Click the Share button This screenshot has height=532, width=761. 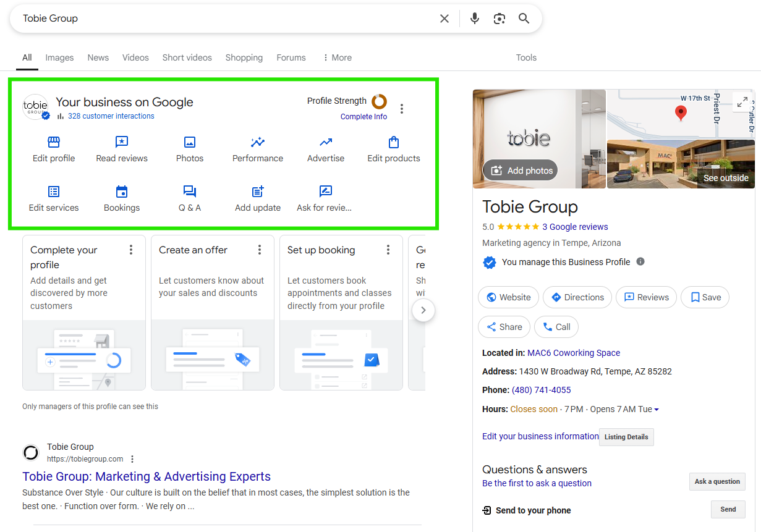(x=504, y=327)
